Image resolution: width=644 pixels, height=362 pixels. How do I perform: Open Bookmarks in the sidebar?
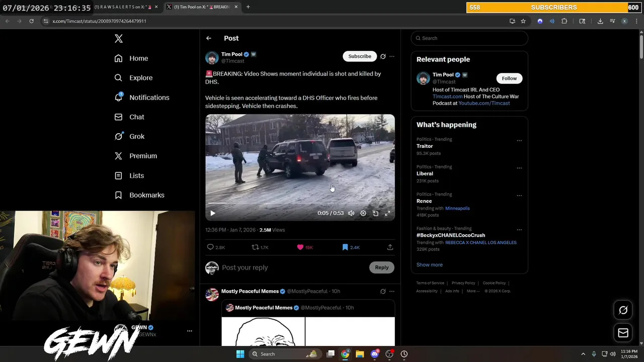point(139,195)
